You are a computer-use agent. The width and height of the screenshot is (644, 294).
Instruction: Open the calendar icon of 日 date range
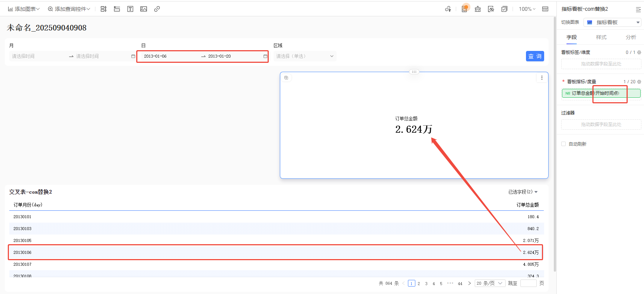265,56
